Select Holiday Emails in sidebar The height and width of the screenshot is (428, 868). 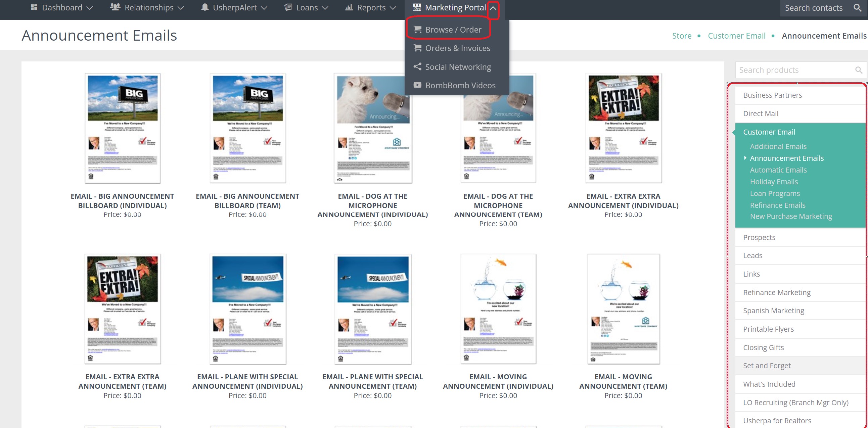[774, 182]
